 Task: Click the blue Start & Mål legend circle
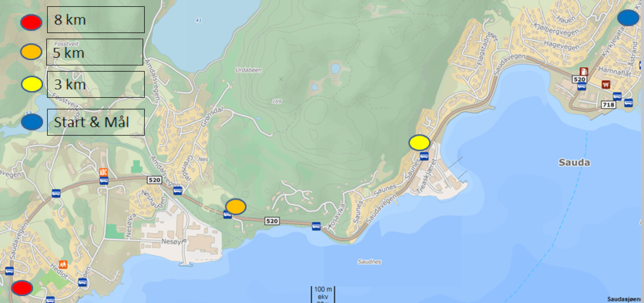(32, 122)
